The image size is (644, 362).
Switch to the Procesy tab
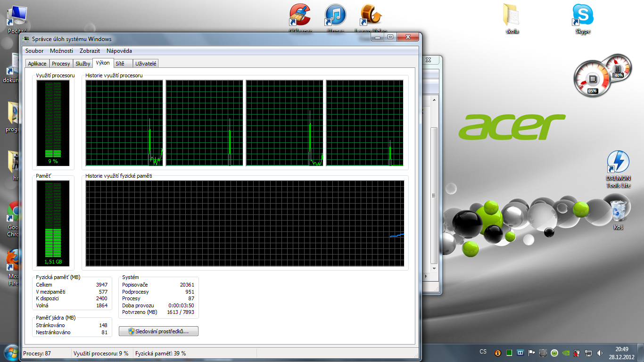tap(61, 64)
